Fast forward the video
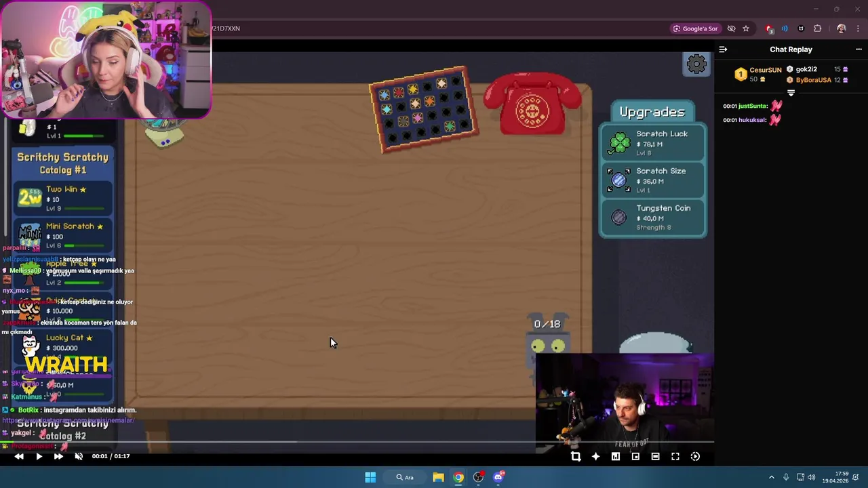The width and height of the screenshot is (868, 488). click(x=58, y=456)
